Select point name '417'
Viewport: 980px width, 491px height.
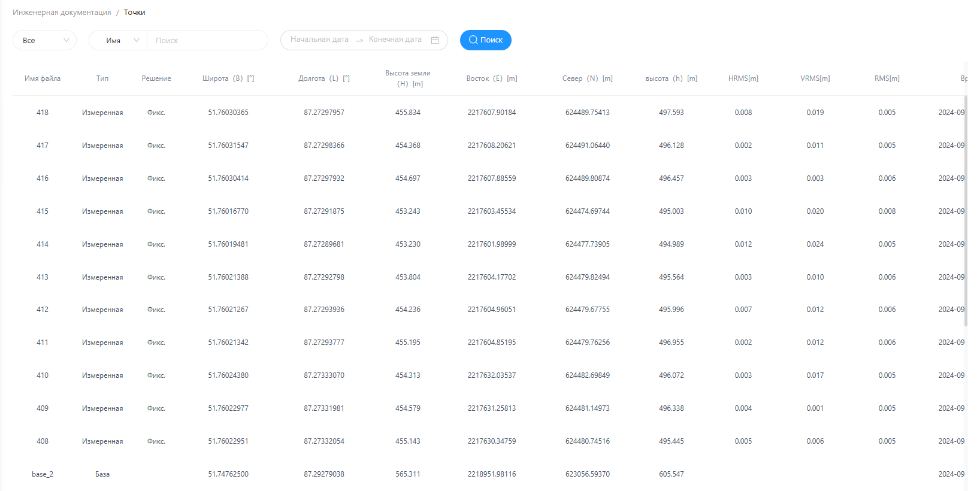(x=43, y=146)
